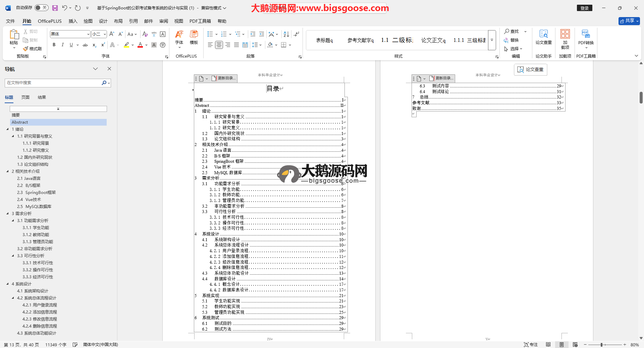Apply bold formatting with the B icon
This screenshot has height=348, width=644.
coord(54,45)
